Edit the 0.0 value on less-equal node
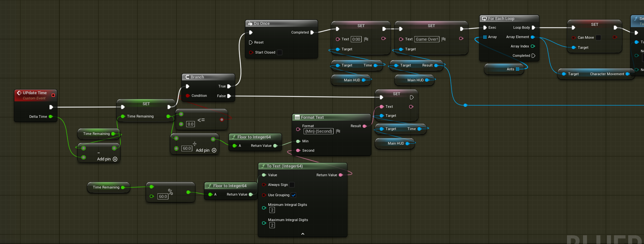The height and width of the screenshot is (244, 644). [190, 124]
